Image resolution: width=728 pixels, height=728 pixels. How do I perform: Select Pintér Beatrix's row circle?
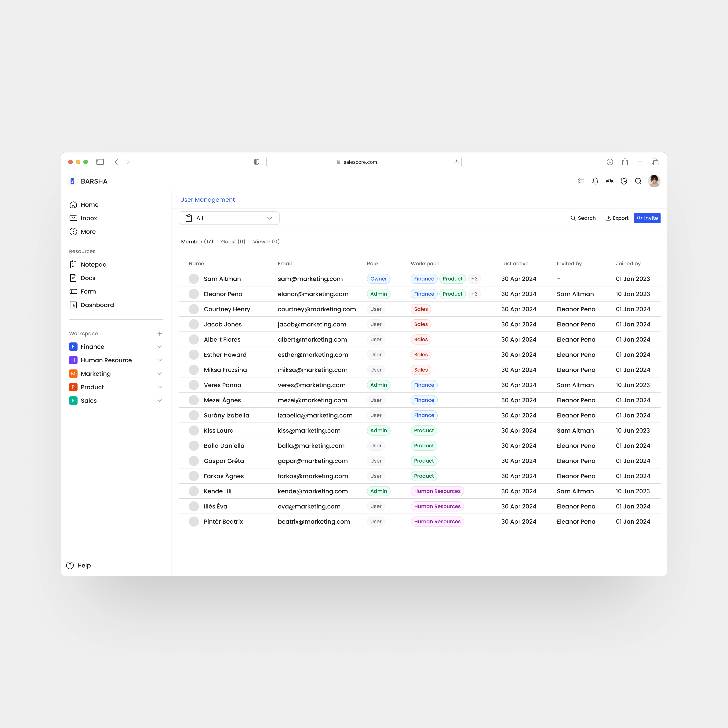pos(194,522)
